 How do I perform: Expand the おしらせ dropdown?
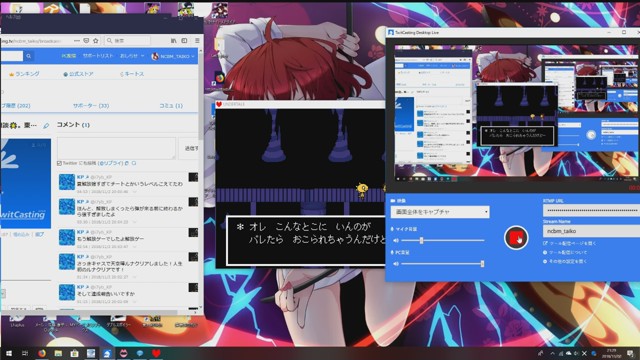tap(132, 56)
